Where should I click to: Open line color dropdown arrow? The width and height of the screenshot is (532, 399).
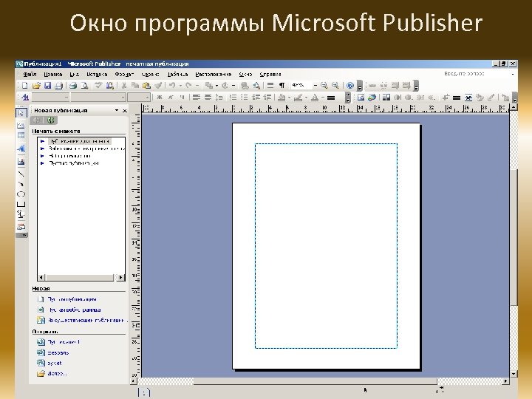(x=306, y=98)
